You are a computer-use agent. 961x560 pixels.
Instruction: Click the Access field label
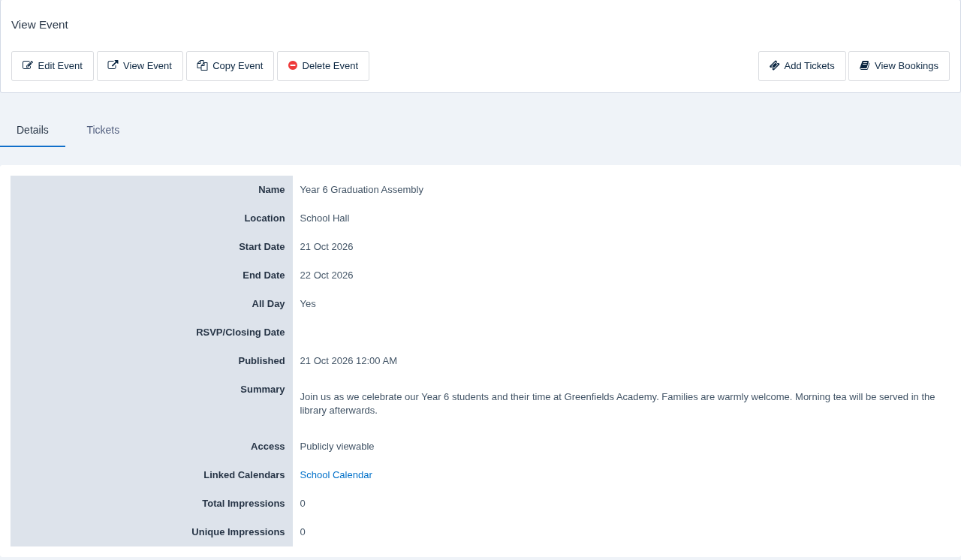268,447
